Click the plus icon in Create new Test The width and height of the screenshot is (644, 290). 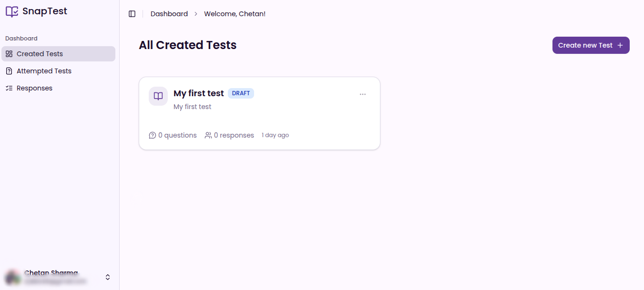click(x=620, y=45)
